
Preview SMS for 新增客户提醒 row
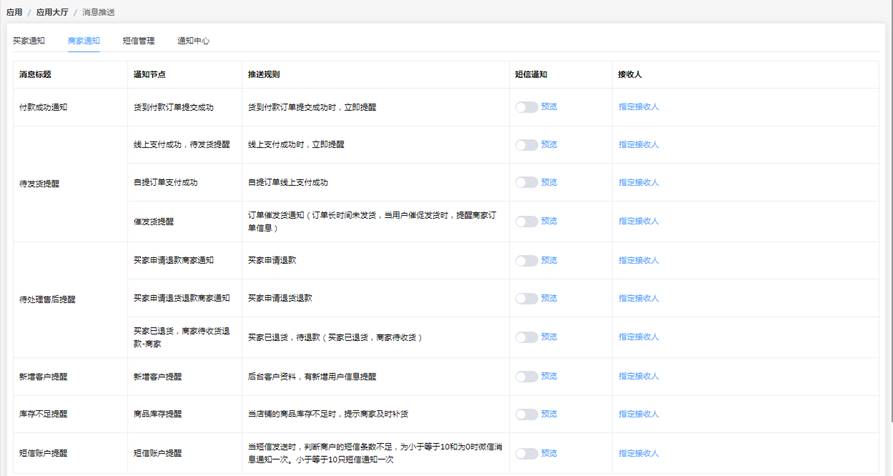tap(549, 376)
